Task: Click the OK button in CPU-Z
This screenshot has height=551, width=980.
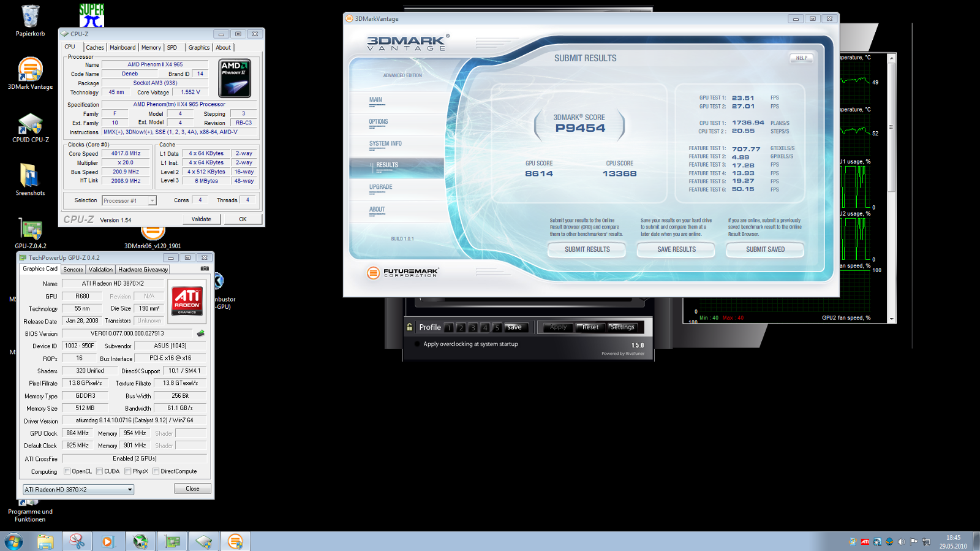Action: click(x=243, y=219)
